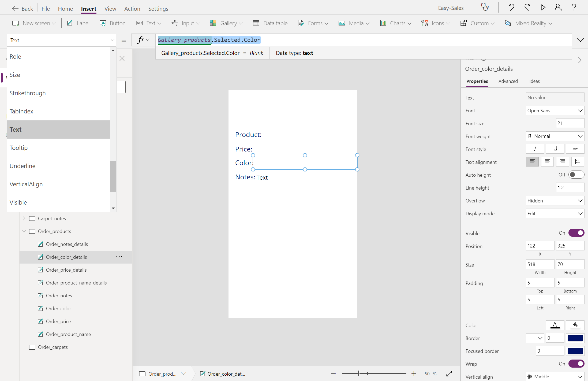Click the Share user icon
The width and height of the screenshot is (588, 381).
pos(558,8)
